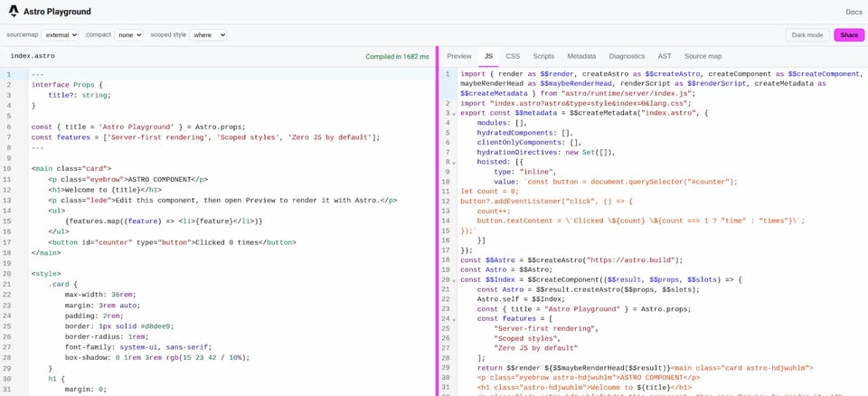The height and width of the screenshot is (396, 868).
Task: Collapse the fold arrow at output line 8
Action: tap(455, 162)
